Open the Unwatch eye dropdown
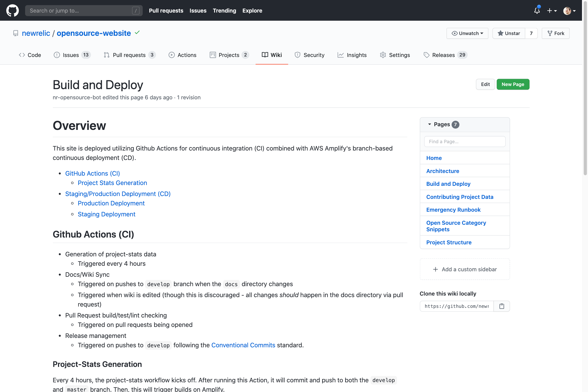This screenshot has height=392, width=588. 467,33
